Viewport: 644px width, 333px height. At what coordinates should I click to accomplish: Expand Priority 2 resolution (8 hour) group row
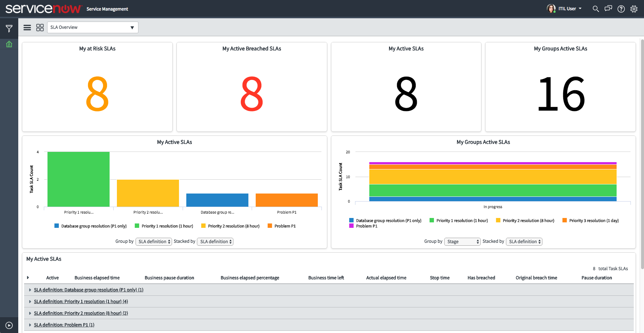(30, 313)
